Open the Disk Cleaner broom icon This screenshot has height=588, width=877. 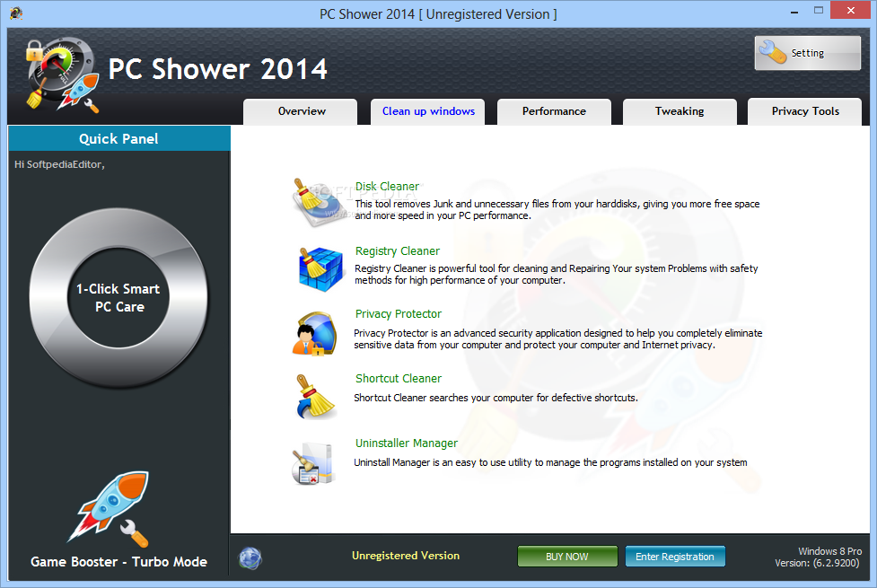click(319, 201)
